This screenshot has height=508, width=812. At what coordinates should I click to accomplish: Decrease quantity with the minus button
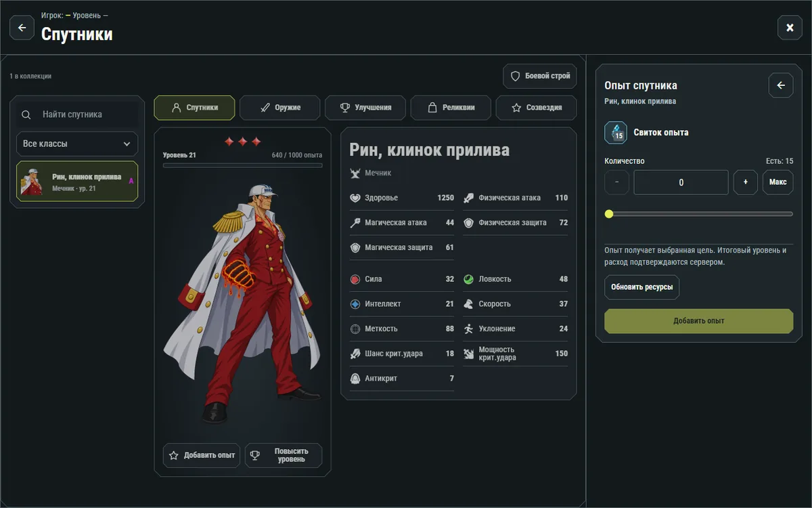click(616, 182)
